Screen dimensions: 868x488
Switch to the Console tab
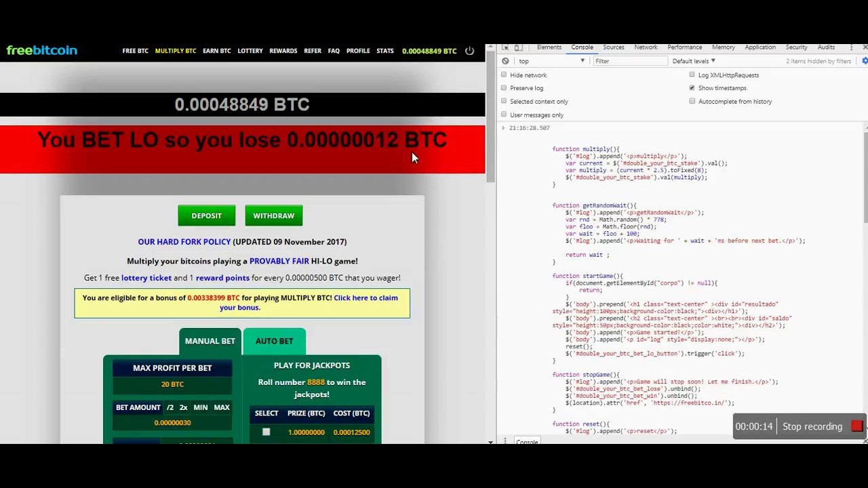(x=582, y=47)
